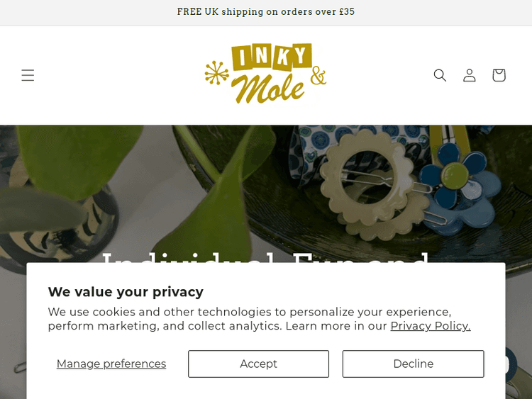Click the cookie description paragraph text
The image size is (532, 399).
(x=248, y=319)
